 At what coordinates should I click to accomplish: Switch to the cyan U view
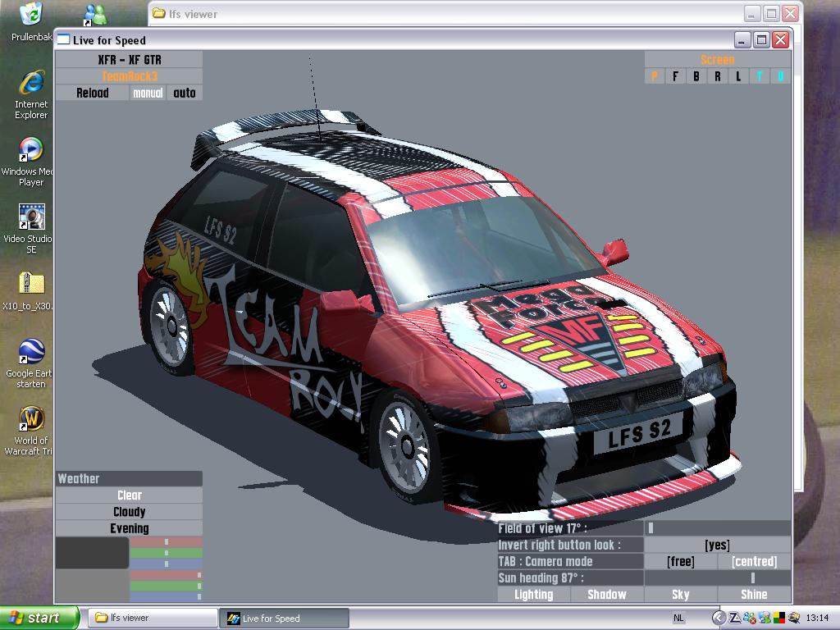(781, 76)
